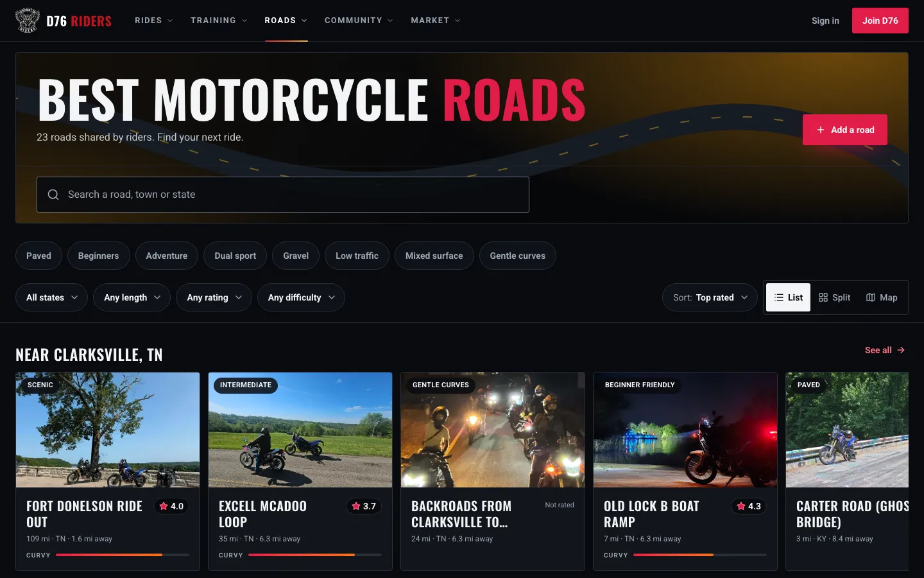Click the List view icon

(x=779, y=297)
